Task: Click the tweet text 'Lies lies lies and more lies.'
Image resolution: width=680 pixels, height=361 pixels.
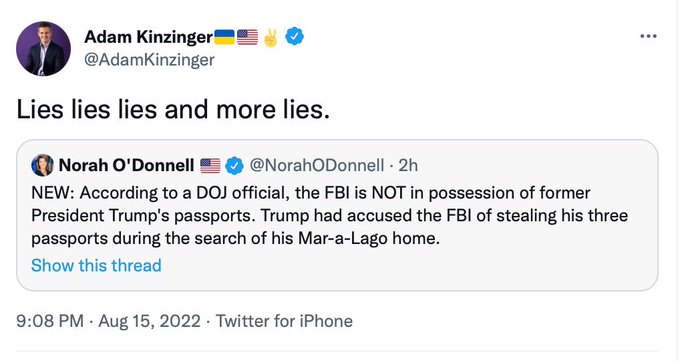Action: (x=173, y=109)
